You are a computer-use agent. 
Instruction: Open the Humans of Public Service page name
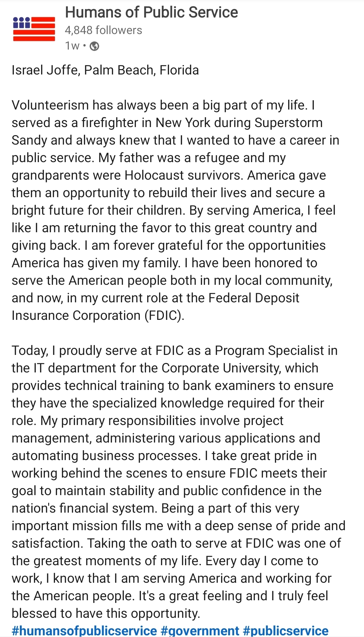[x=151, y=12]
